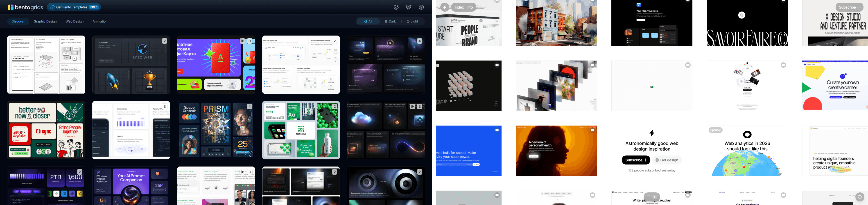
Task: Open the filter list icon in the floating pill
Action: pyautogui.click(x=648, y=197)
